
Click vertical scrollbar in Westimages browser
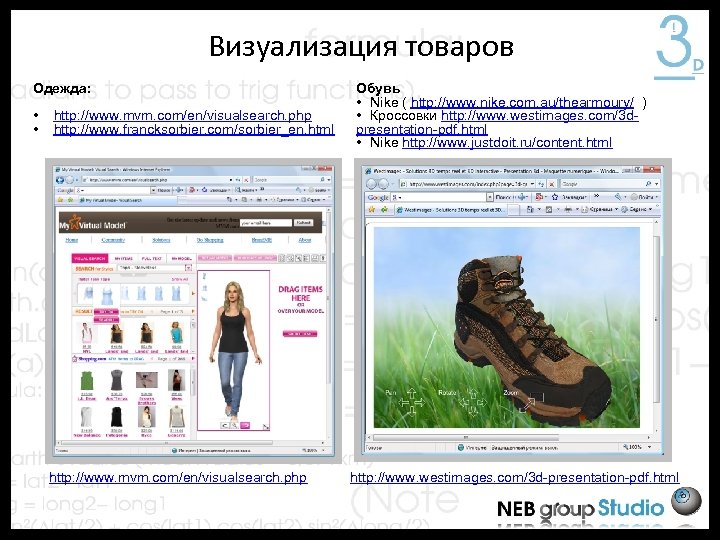pos(656,326)
